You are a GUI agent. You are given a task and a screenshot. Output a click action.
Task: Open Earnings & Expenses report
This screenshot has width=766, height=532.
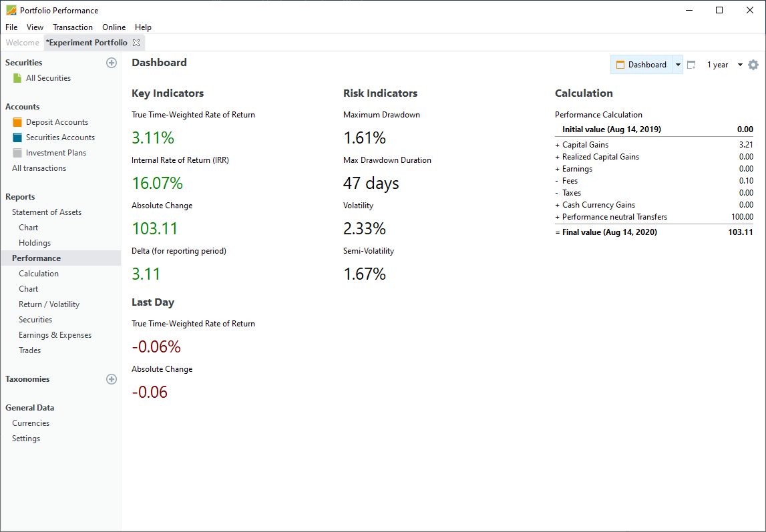tap(55, 335)
